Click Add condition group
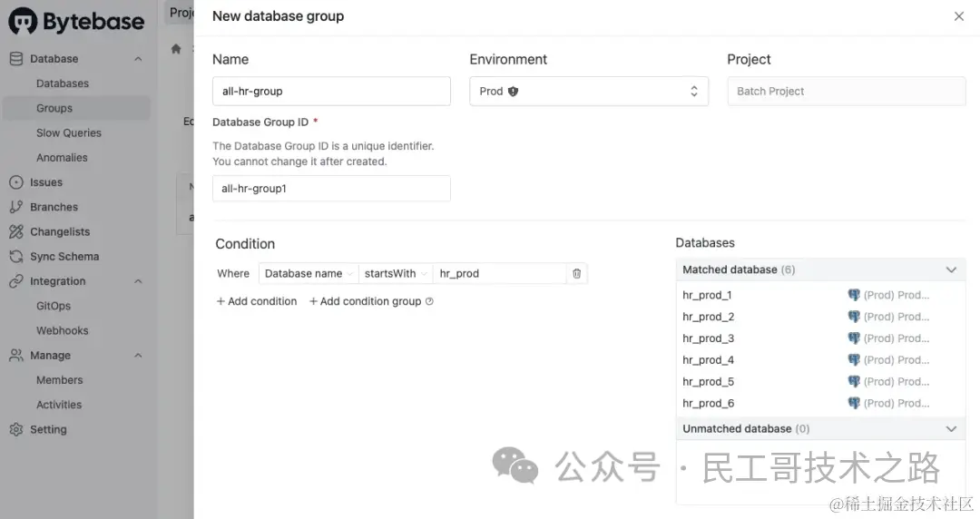The height and width of the screenshot is (519, 980). click(x=366, y=301)
